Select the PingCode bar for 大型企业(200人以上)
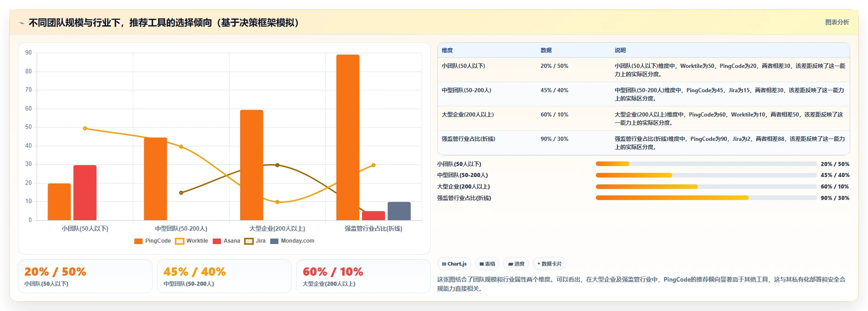 click(x=252, y=165)
